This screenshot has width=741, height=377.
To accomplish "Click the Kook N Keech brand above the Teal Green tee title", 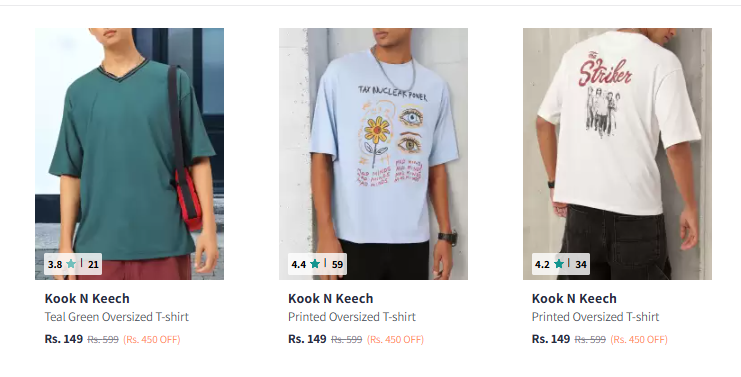I will pyautogui.click(x=87, y=299).
